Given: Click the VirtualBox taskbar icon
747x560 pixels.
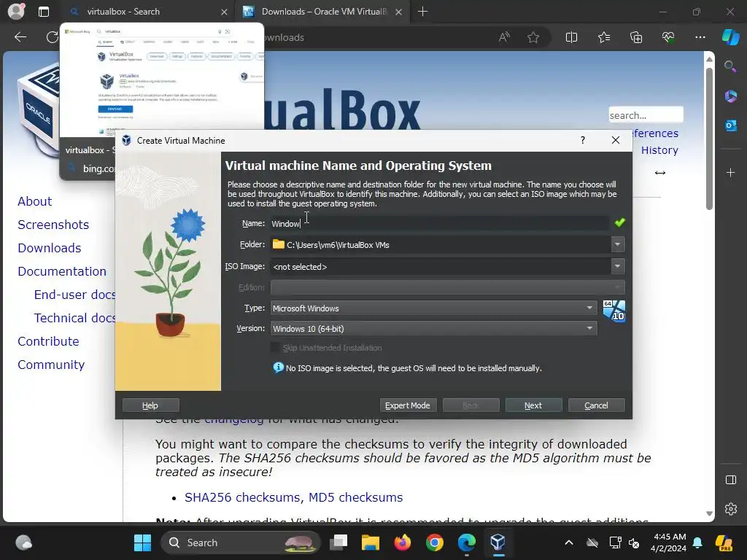Looking at the screenshot, I should click(498, 542).
